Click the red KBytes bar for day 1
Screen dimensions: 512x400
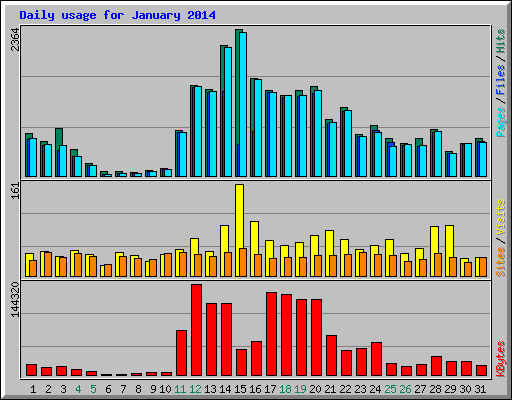(x=31, y=370)
